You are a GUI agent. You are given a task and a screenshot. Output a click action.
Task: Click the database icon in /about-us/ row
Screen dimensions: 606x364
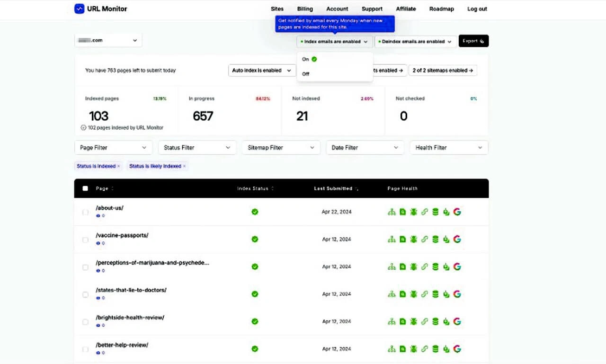pyautogui.click(x=435, y=212)
